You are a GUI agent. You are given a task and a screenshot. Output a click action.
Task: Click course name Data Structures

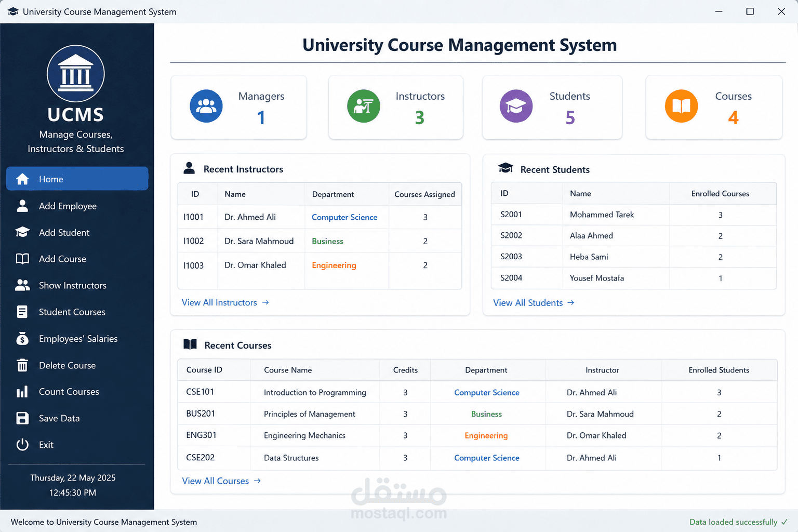coord(291,458)
